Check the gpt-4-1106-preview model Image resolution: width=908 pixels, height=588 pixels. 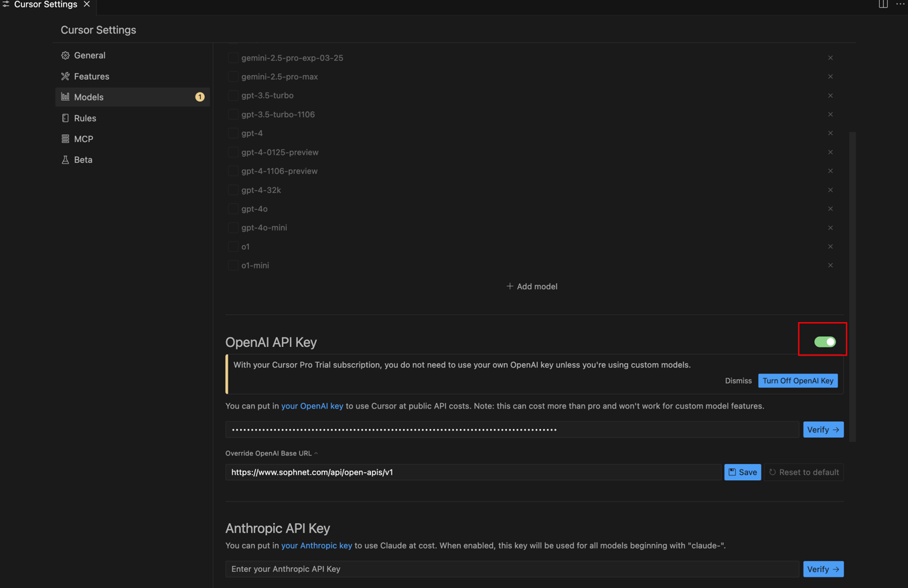coord(233,171)
